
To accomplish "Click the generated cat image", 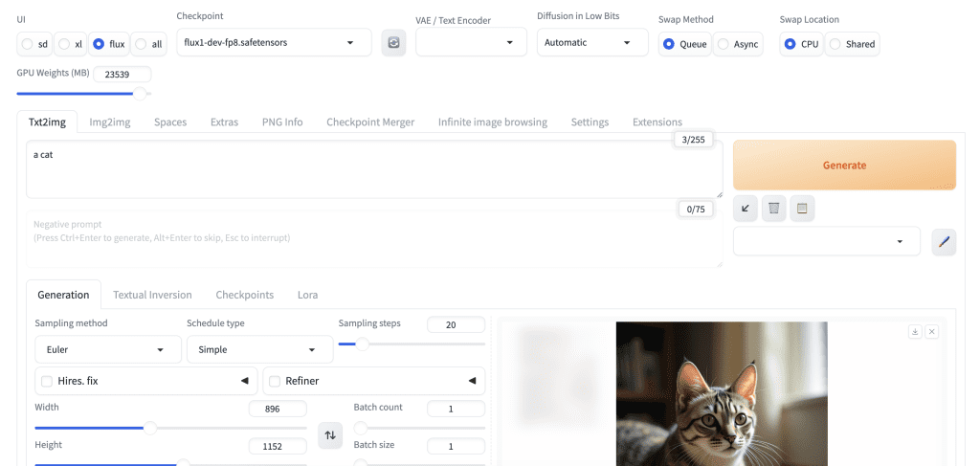I will click(x=722, y=393).
